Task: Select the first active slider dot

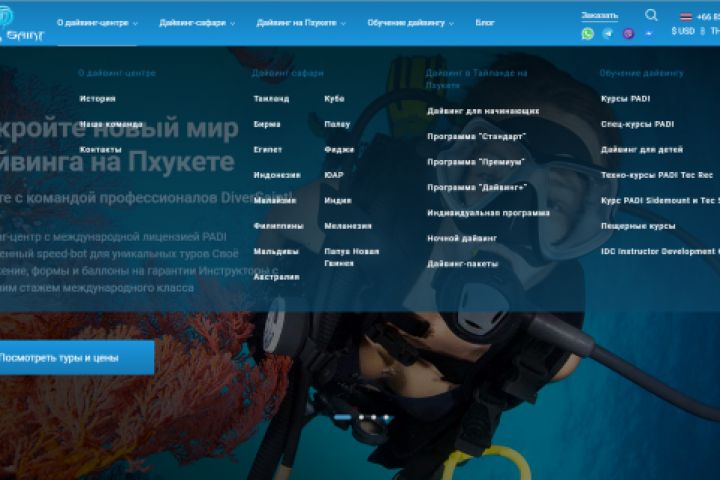Action: 343,417
